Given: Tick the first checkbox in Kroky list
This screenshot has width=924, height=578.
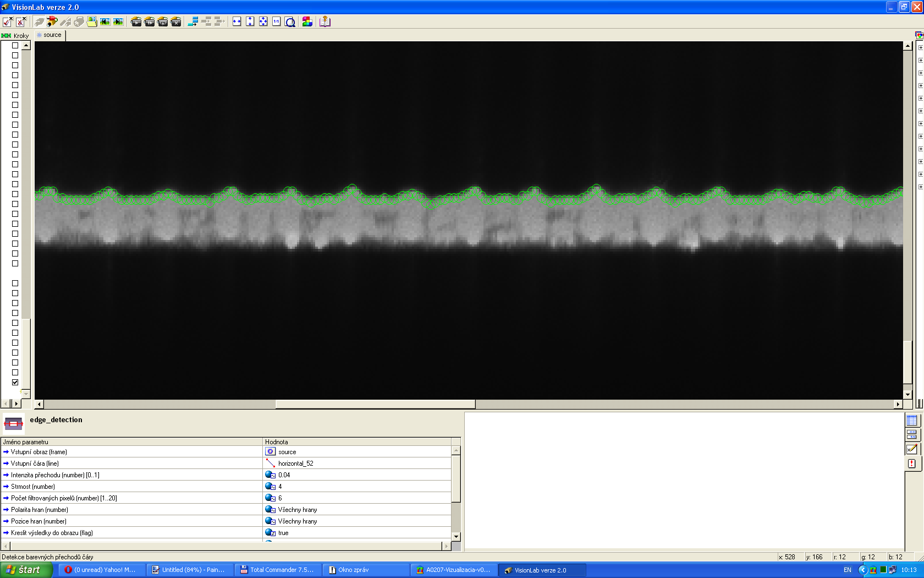Looking at the screenshot, I should tap(15, 46).
